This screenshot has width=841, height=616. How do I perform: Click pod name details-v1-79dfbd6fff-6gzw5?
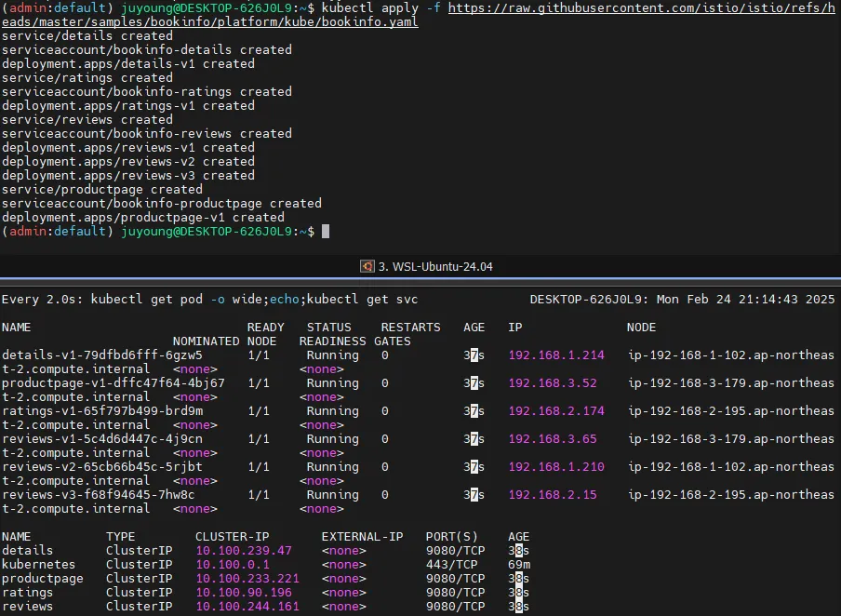tap(102, 355)
